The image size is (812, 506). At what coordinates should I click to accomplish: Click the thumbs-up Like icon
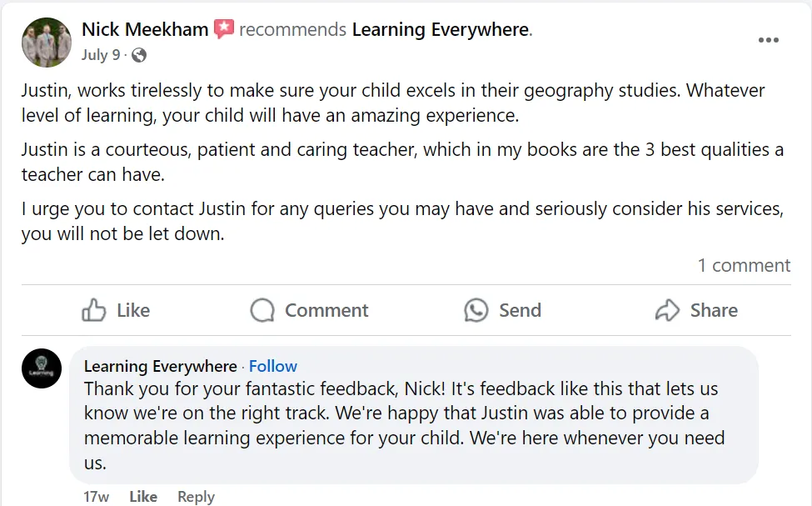(x=94, y=310)
